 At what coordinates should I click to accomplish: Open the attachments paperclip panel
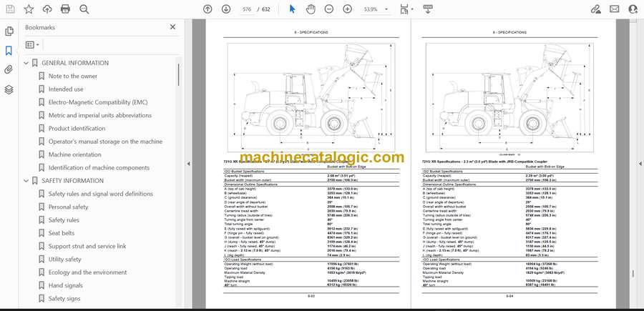tap(9, 70)
